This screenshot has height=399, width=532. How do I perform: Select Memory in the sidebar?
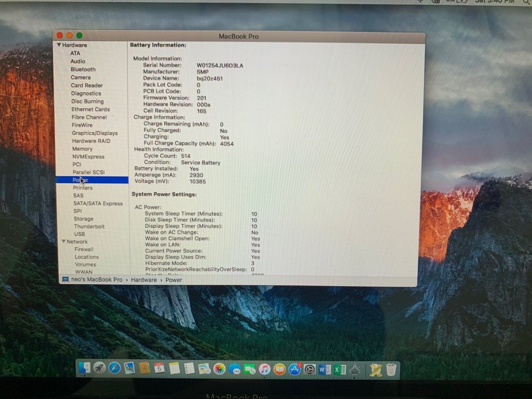83,149
